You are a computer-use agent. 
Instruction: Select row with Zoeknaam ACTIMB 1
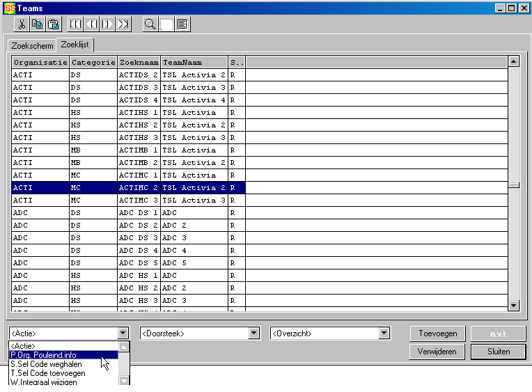128,150
